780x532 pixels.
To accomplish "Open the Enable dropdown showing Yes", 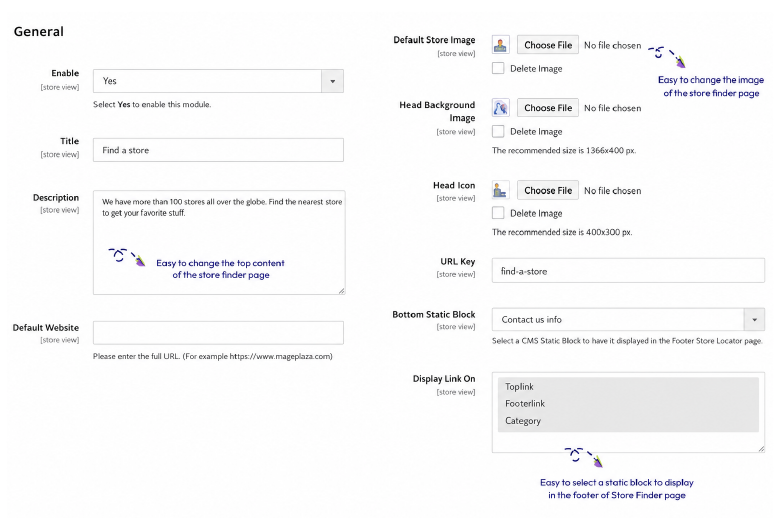I will click(x=218, y=81).
